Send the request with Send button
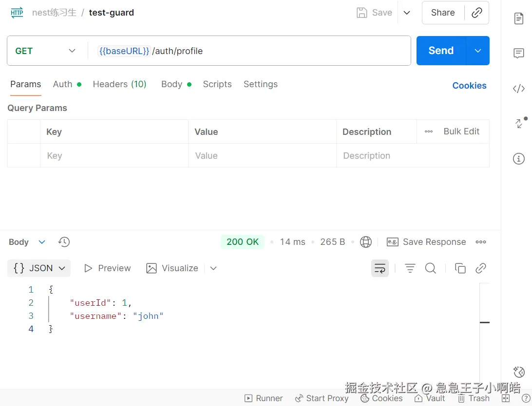This screenshot has height=406, width=532. tap(441, 51)
